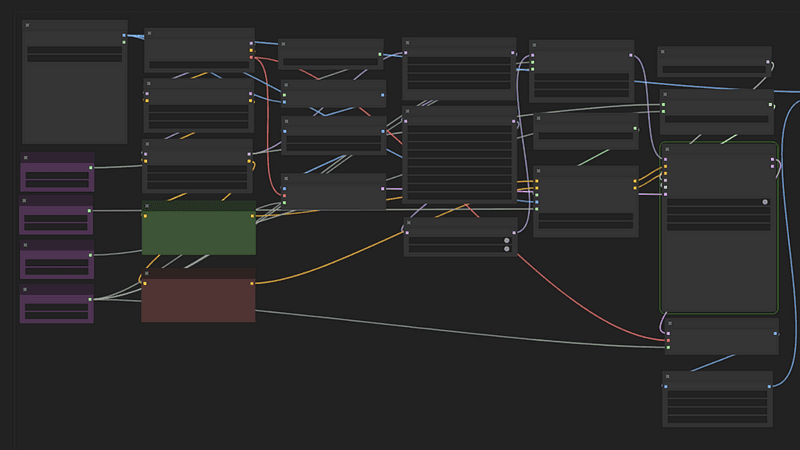Viewport: 800px width, 450px height.
Task: Toggle the round switch inside the green-outlined node
Action: coord(765,202)
